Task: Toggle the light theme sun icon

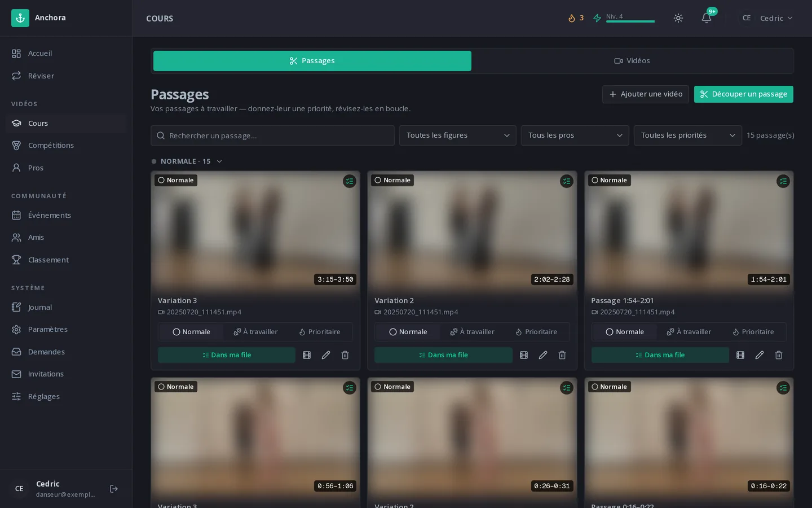Action: click(678, 18)
